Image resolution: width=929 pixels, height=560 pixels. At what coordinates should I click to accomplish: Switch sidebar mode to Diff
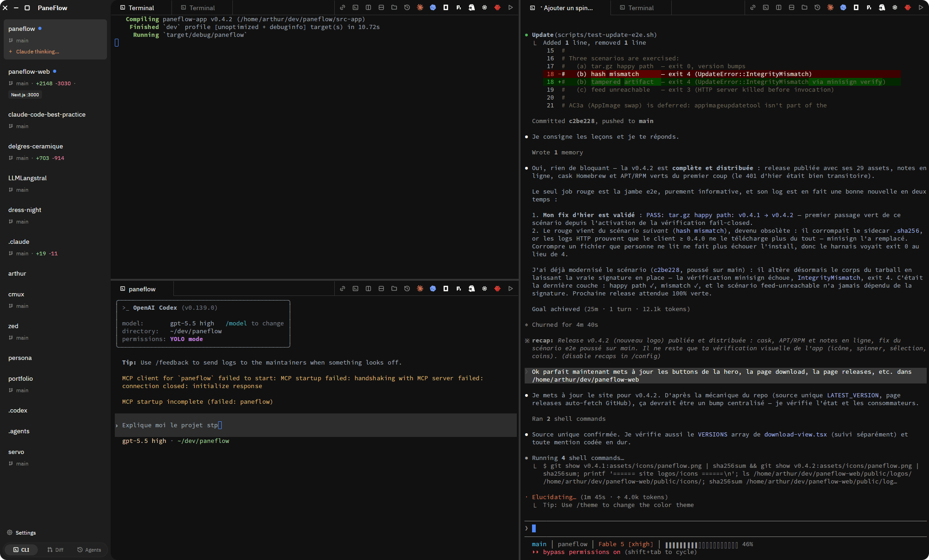(x=55, y=550)
